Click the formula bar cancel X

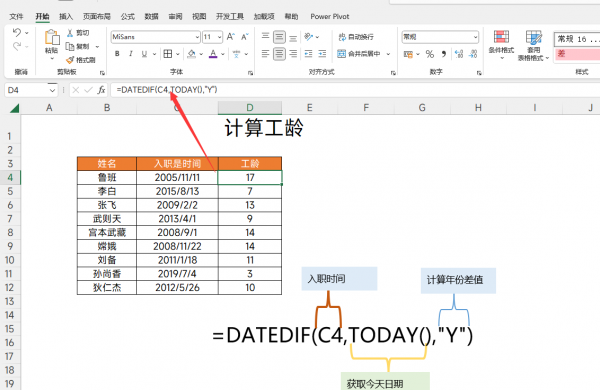pyautogui.click(x=76, y=90)
